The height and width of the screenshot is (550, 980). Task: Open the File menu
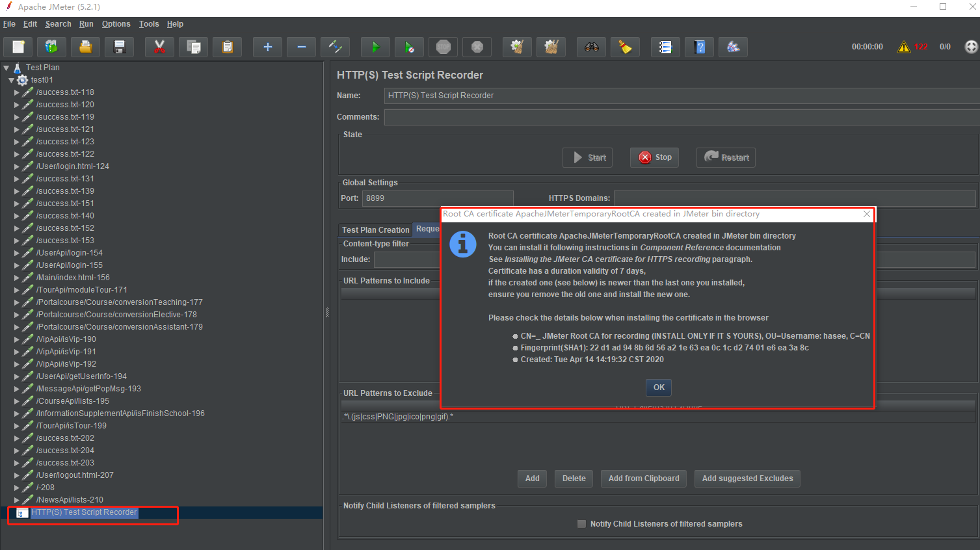(x=9, y=24)
